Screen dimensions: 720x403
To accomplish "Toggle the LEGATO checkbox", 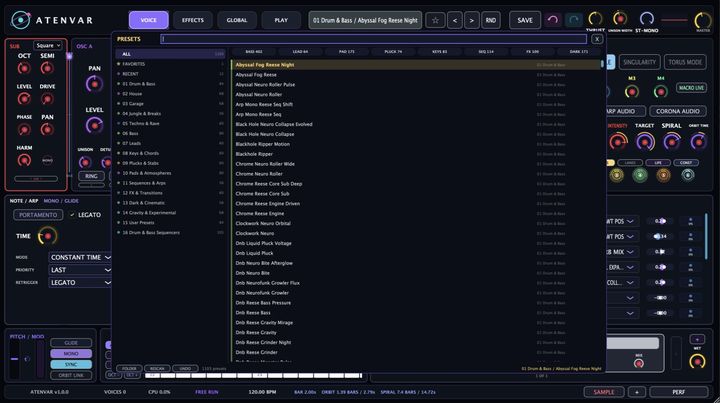I will coord(72,215).
